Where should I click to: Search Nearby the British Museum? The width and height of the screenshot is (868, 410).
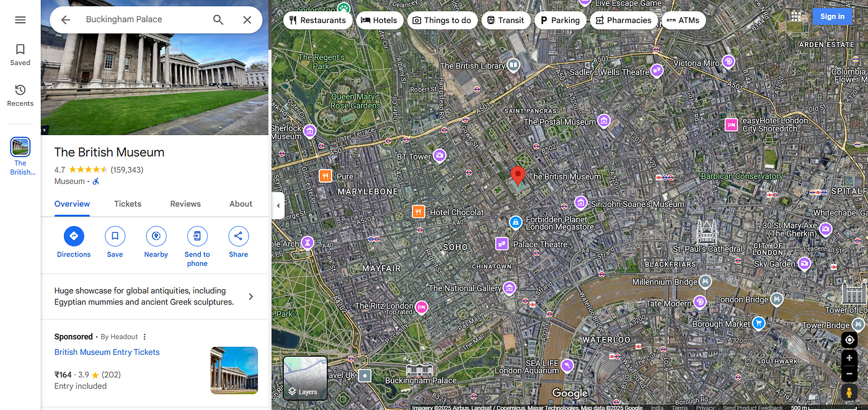click(156, 242)
